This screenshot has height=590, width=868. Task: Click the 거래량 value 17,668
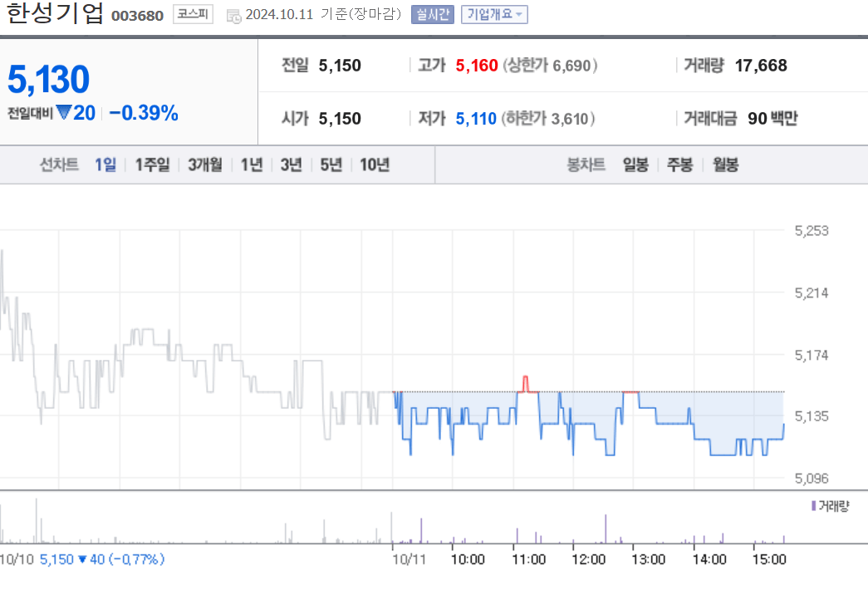(x=761, y=66)
